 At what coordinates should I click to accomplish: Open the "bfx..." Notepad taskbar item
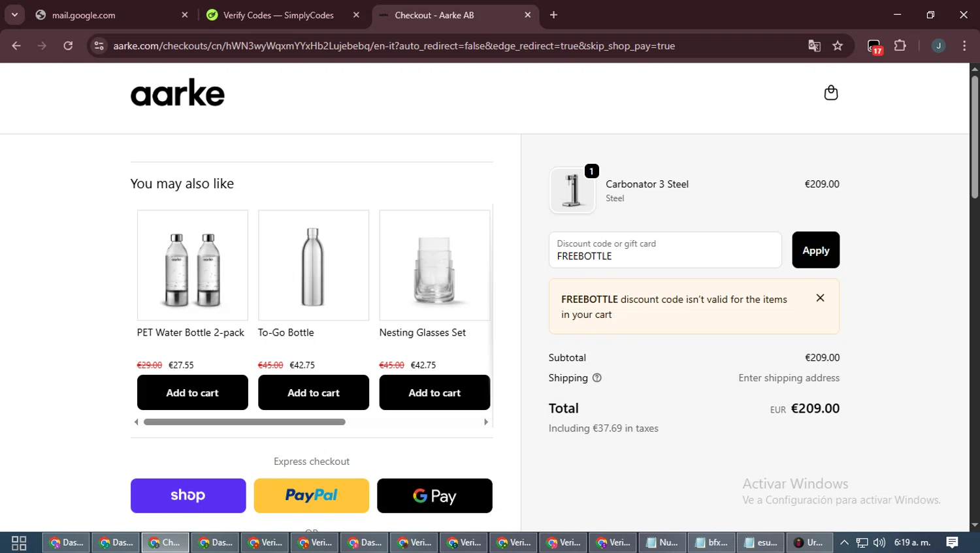tap(712, 543)
